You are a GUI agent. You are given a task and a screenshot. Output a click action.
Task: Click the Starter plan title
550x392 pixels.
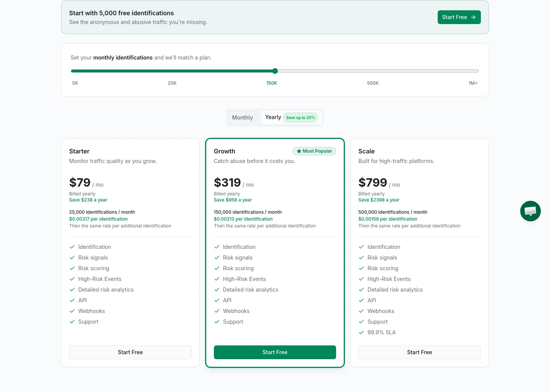[x=79, y=151]
